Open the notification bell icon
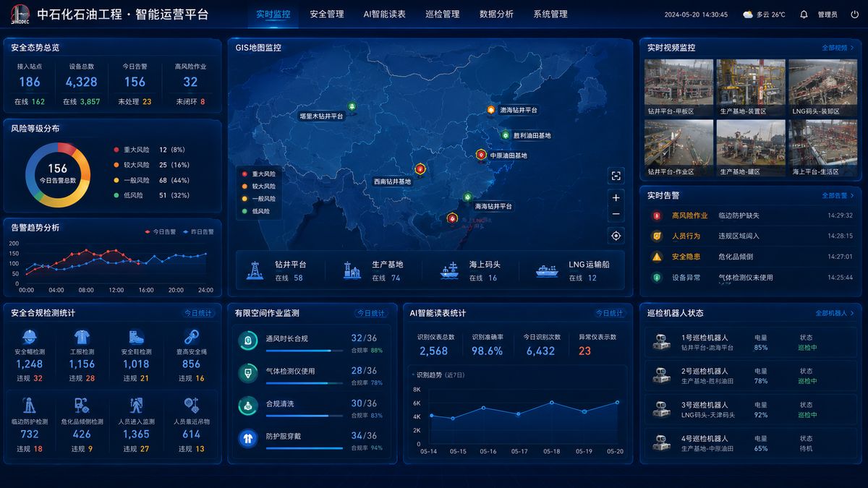Viewport: 868px width, 488px height. [804, 14]
